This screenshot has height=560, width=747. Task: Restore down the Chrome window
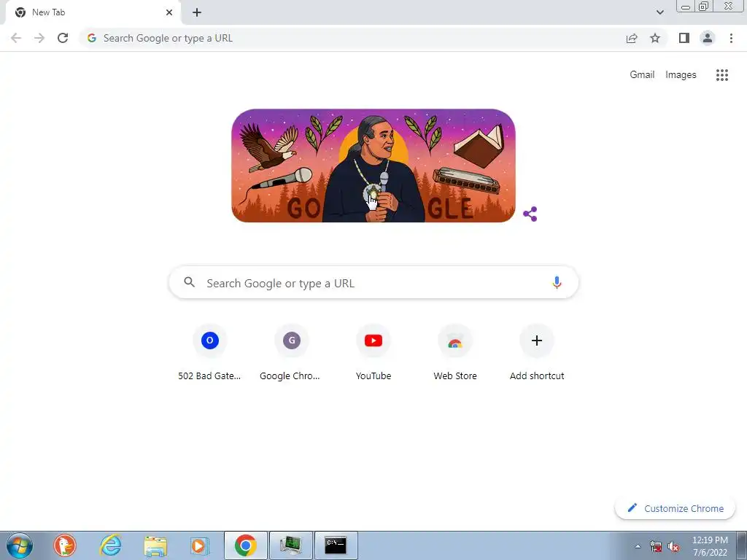click(x=703, y=7)
